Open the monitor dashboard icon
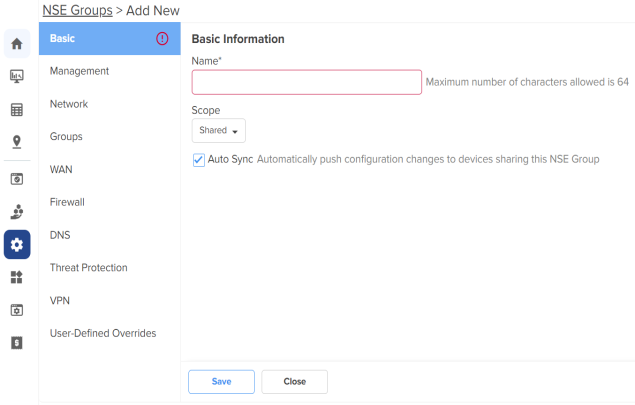The width and height of the screenshot is (635, 405). pos(17,76)
